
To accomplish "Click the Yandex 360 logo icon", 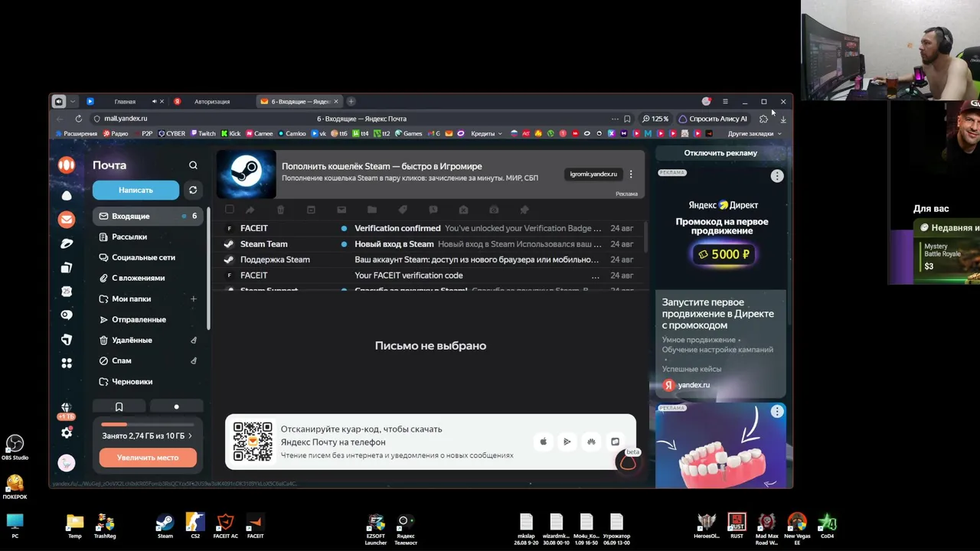I will pos(67,165).
